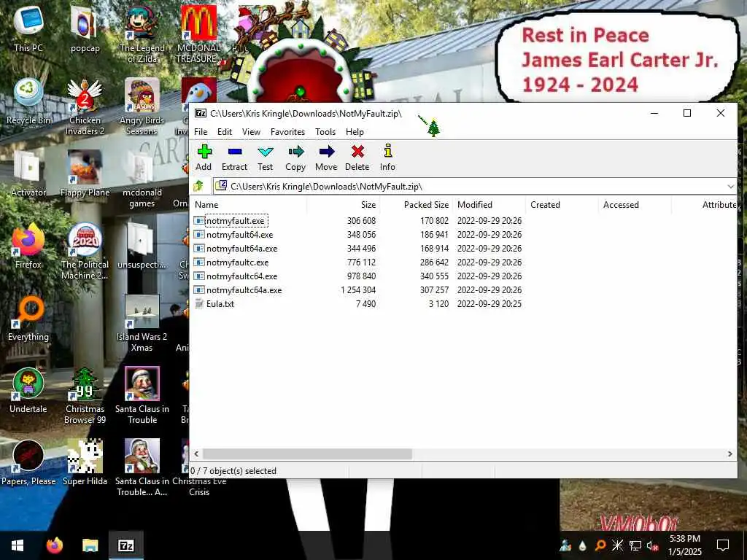Select the Recycle Bin icon
The height and width of the screenshot is (560, 747).
coord(28,101)
